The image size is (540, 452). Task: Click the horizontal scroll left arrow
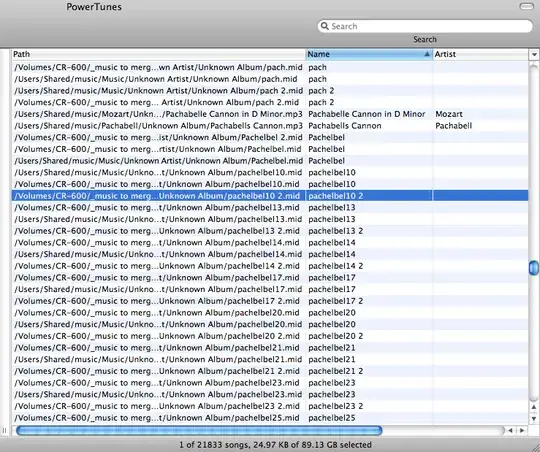510,430
